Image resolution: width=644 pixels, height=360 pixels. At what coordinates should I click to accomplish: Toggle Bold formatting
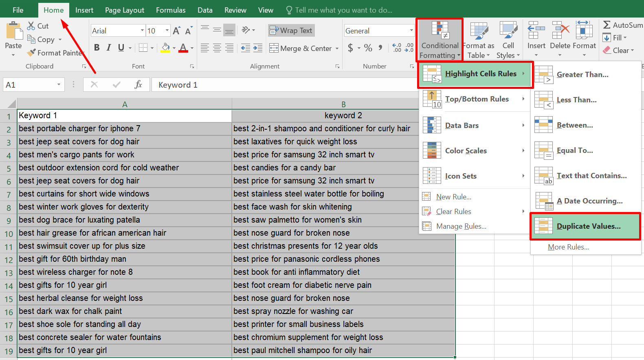click(x=97, y=48)
